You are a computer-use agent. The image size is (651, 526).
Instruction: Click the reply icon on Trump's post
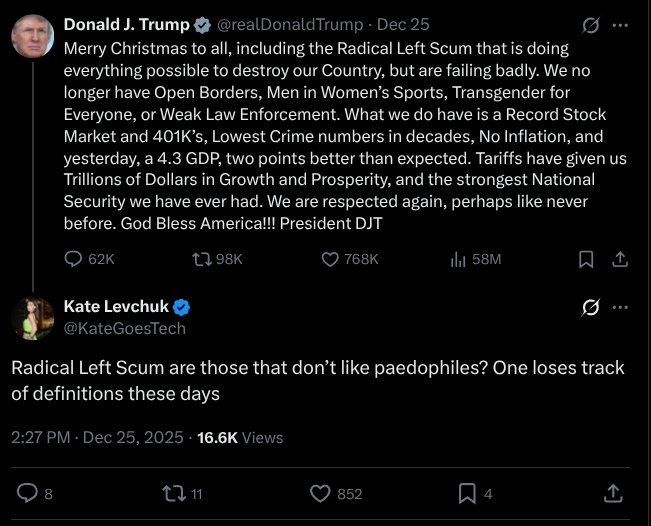coord(73,259)
